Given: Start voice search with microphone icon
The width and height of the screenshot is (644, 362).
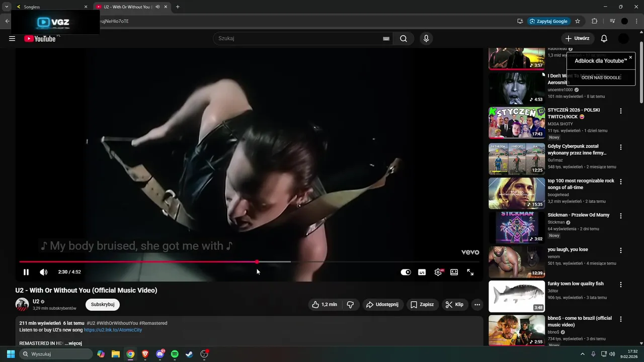Looking at the screenshot, I should pos(426,39).
